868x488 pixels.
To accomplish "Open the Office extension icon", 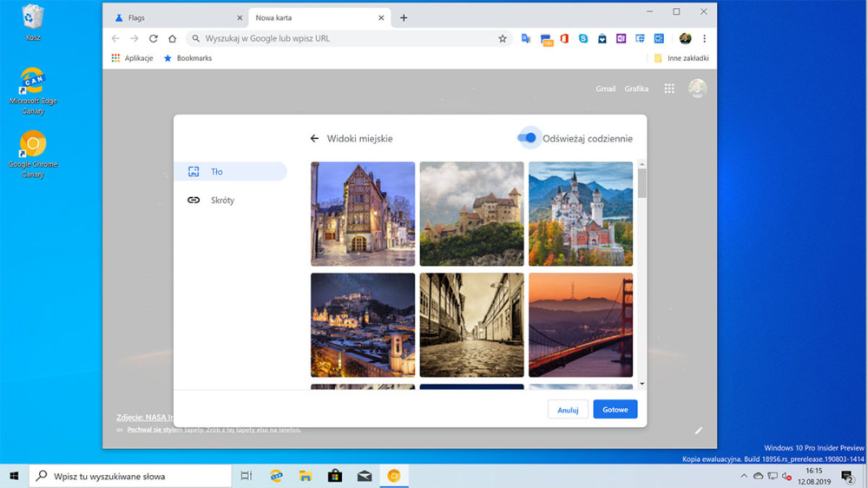I will click(x=564, y=39).
